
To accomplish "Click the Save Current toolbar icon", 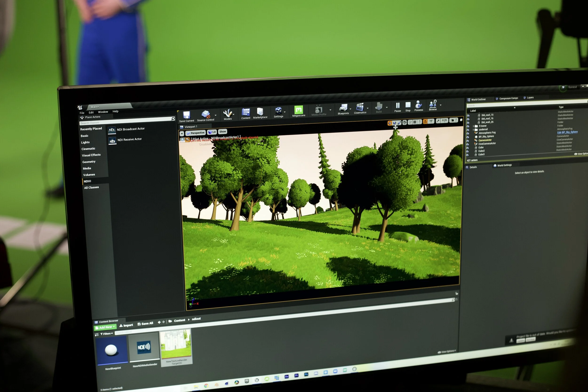I will coord(187,115).
